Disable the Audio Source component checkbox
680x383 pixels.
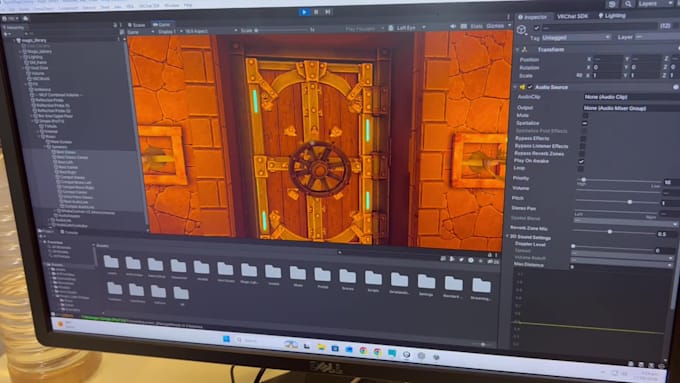(x=530, y=87)
